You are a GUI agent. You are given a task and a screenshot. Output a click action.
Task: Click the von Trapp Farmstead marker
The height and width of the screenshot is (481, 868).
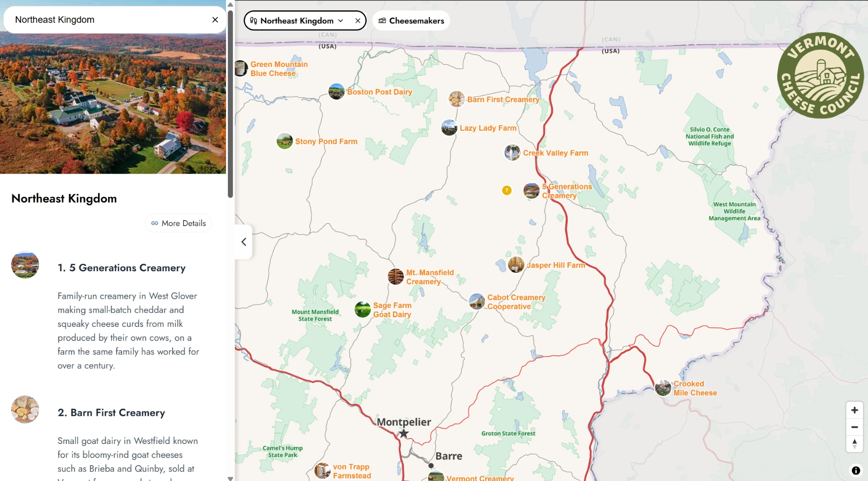click(322, 471)
